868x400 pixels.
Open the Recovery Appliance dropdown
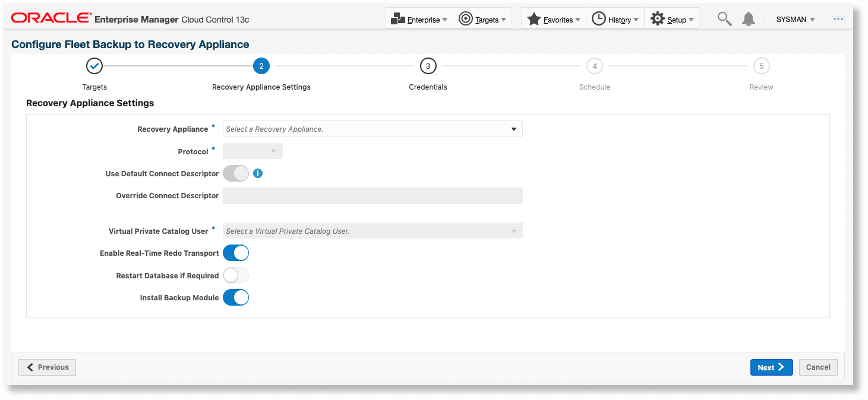point(513,129)
